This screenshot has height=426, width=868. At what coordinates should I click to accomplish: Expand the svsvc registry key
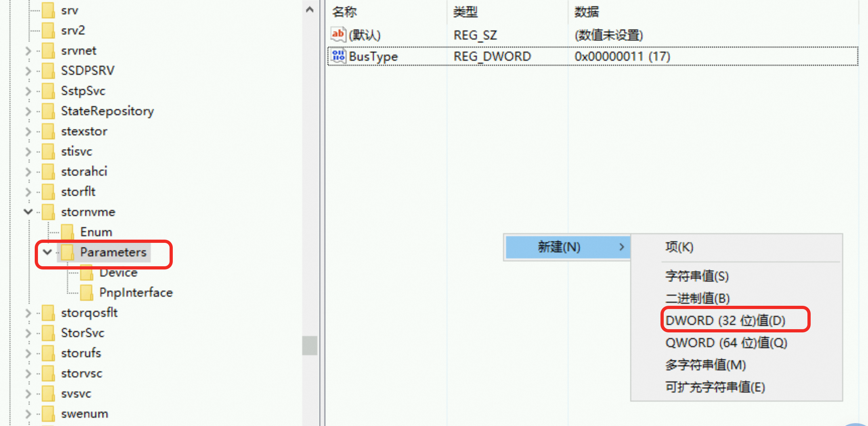(x=28, y=394)
